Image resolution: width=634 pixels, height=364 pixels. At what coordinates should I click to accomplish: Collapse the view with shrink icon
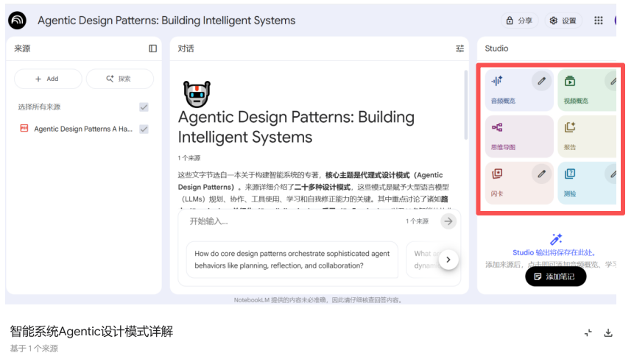(x=588, y=332)
